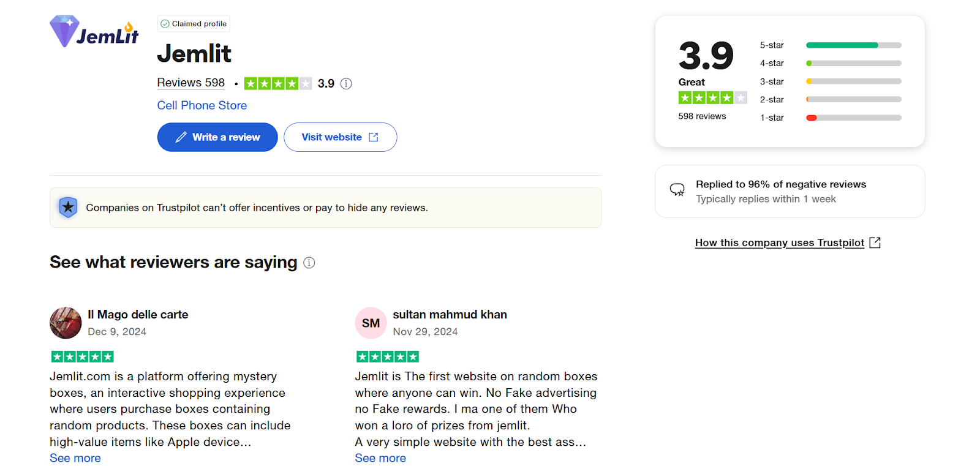Viewport: 980px width, 466px height.
Task: Filter reviews by 1-star row
Action: [831, 118]
